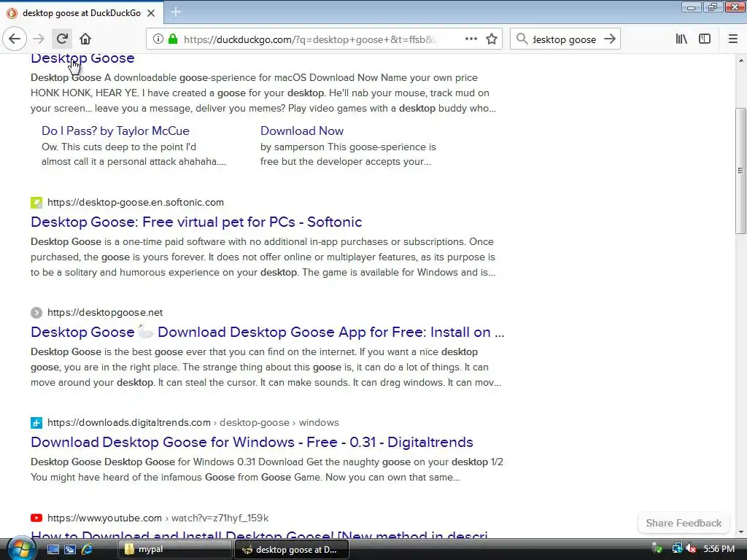Reload the current page
Screen dimensions: 747x560
(62, 39)
